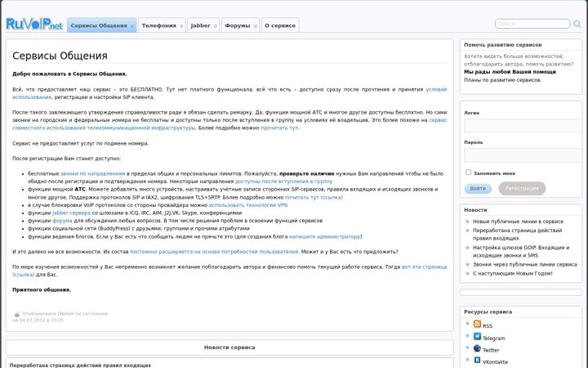Open the Twitter resource icon
Viewport: 588px width, 368px height.
[477, 348]
